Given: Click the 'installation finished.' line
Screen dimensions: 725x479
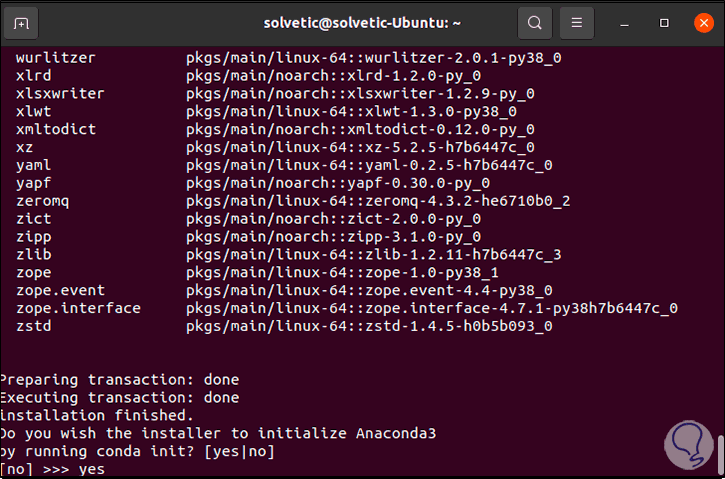Looking at the screenshot, I should (97, 415).
